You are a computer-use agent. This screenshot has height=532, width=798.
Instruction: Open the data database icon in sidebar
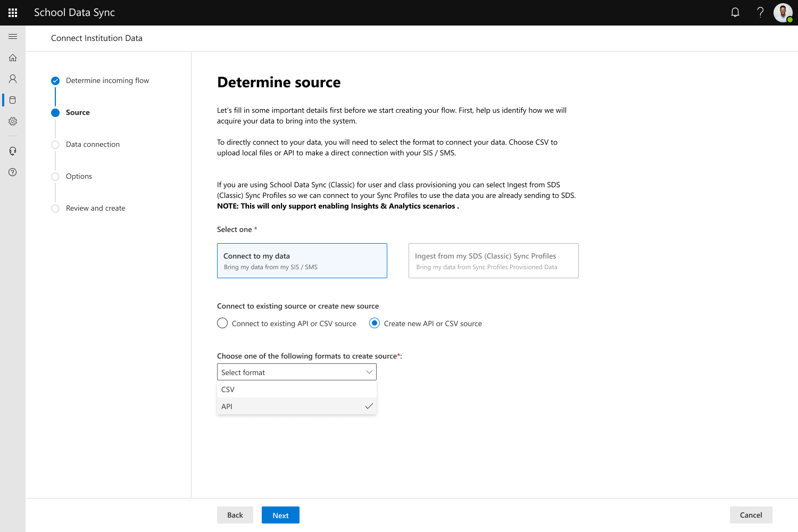pyautogui.click(x=13, y=100)
